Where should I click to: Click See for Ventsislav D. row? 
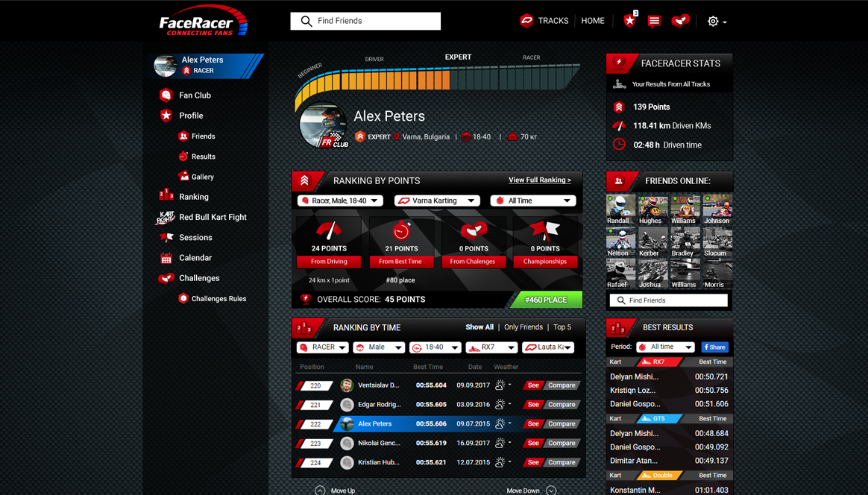(x=533, y=385)
